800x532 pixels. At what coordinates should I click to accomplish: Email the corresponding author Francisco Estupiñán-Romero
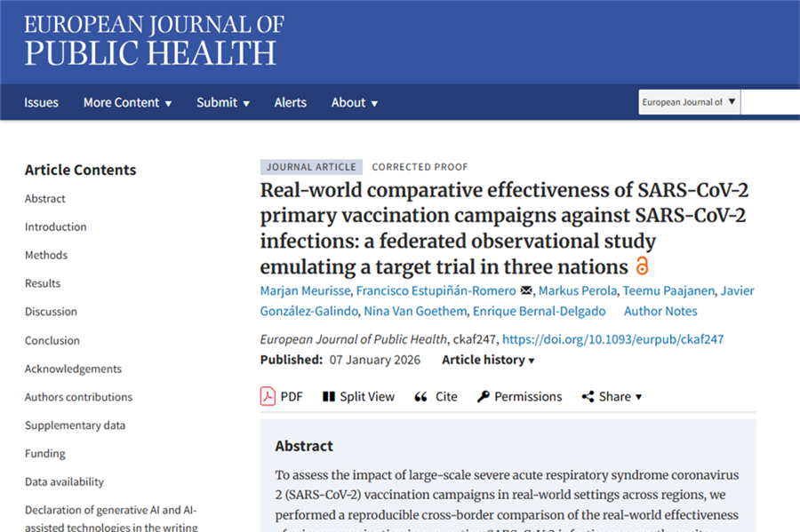pyautogui.click(x=526, y=290)
